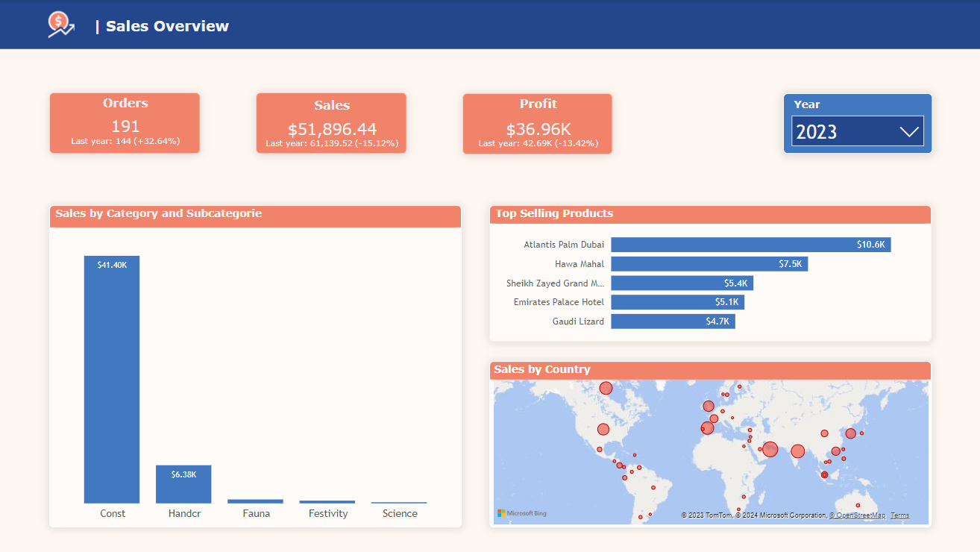Select the Emirates Palace Hotel bar
The image size is (980, 552).
(x=677, y=302)
